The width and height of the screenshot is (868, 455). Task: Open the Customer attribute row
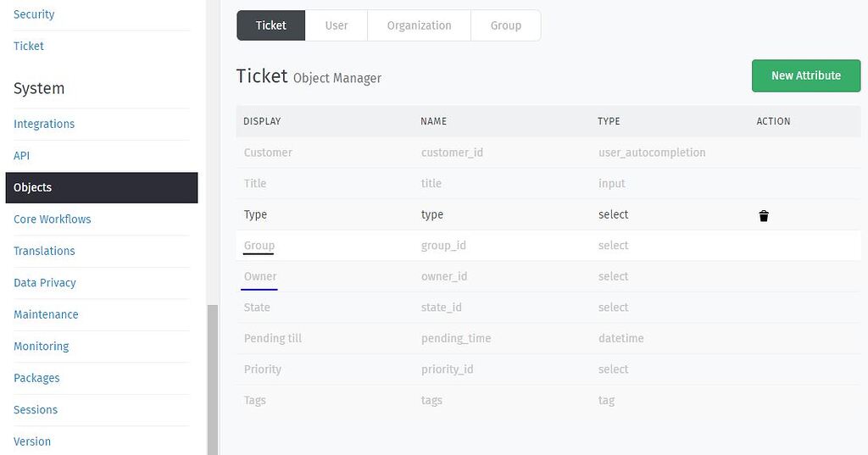[548, 153]
